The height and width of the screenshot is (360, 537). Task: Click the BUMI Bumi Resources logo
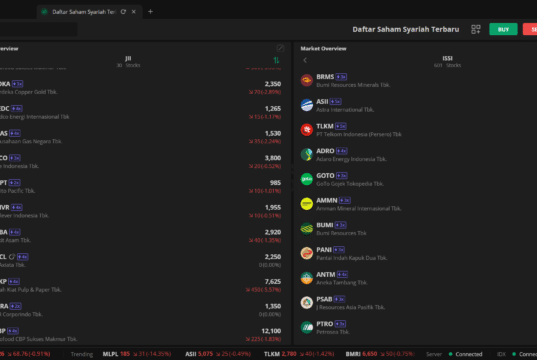point(307,228)
